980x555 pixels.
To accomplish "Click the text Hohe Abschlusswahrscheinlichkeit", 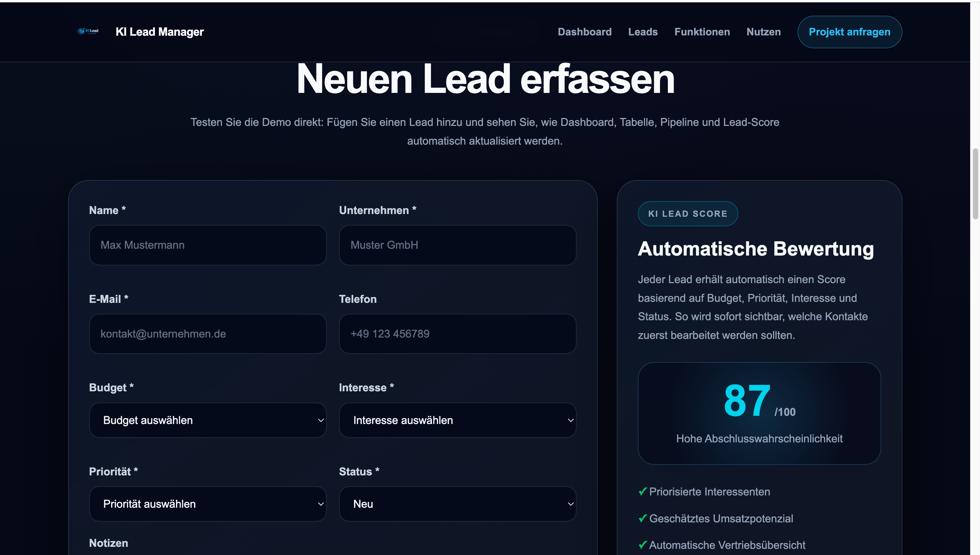I will click(759, 439).
